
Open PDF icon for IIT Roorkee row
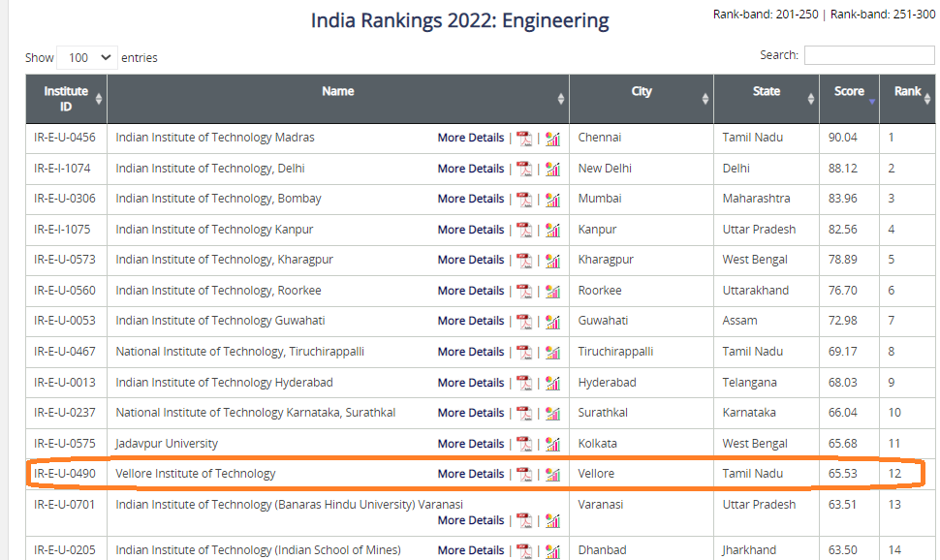524,292
